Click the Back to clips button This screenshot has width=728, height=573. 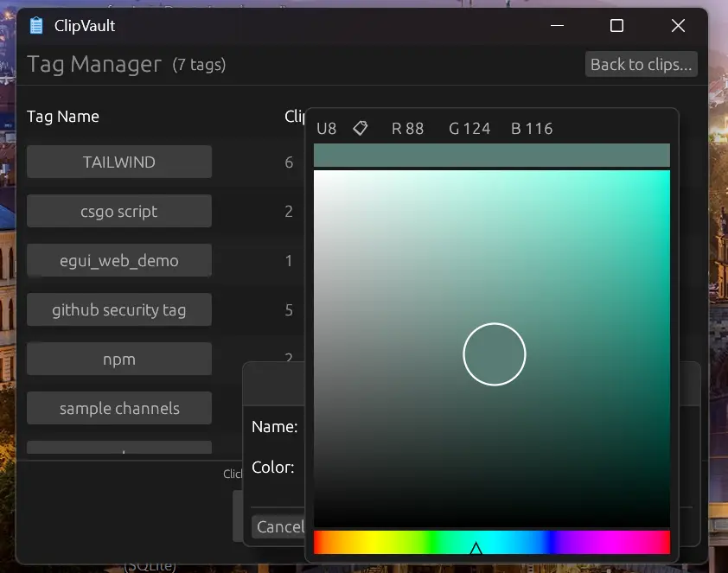(x=641, y=64)
